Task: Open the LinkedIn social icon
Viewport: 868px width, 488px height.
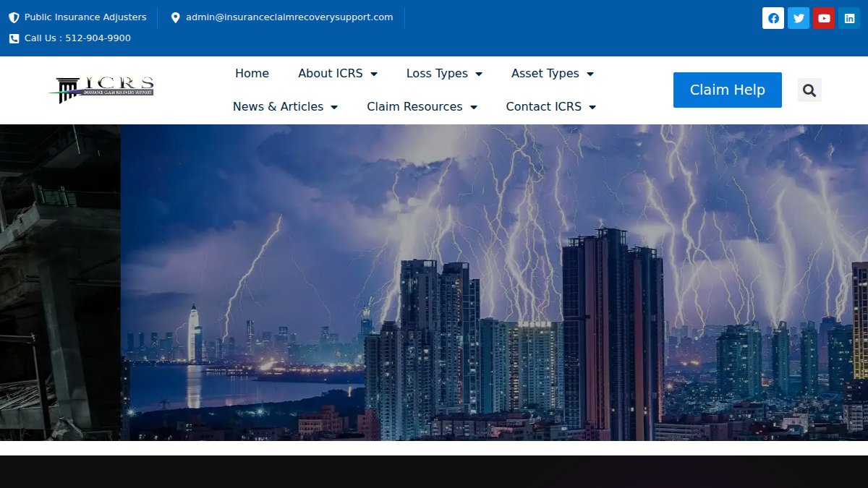Action: pyautogui.click(x=849, y=18)
